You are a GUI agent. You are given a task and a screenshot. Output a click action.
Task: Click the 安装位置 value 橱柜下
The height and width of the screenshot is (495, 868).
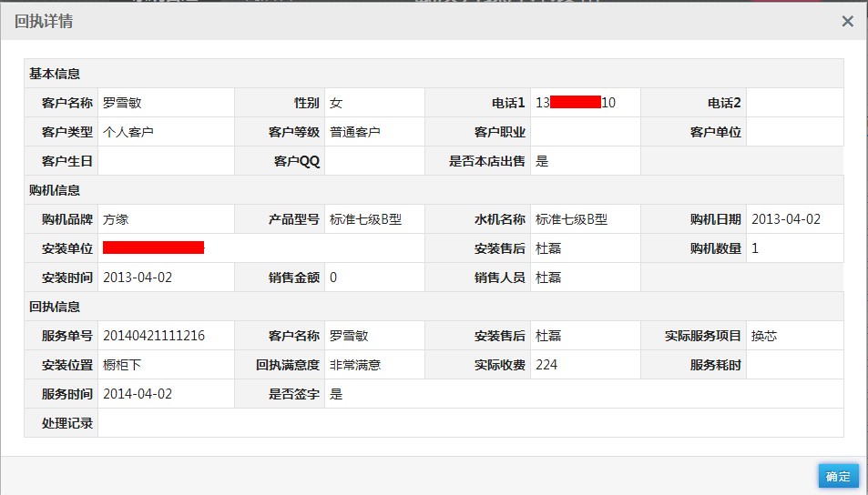pos(122,365)
